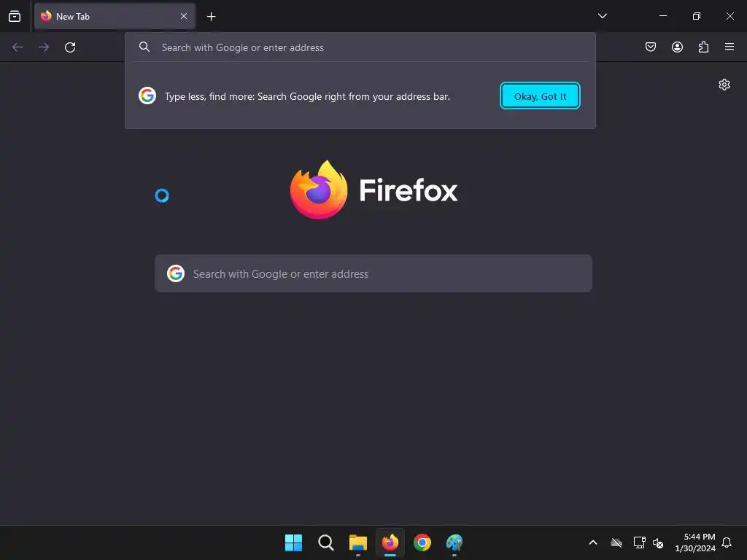Click the address bar search field
The width and height of the screenshot is (747, 560).
(360, 47)
